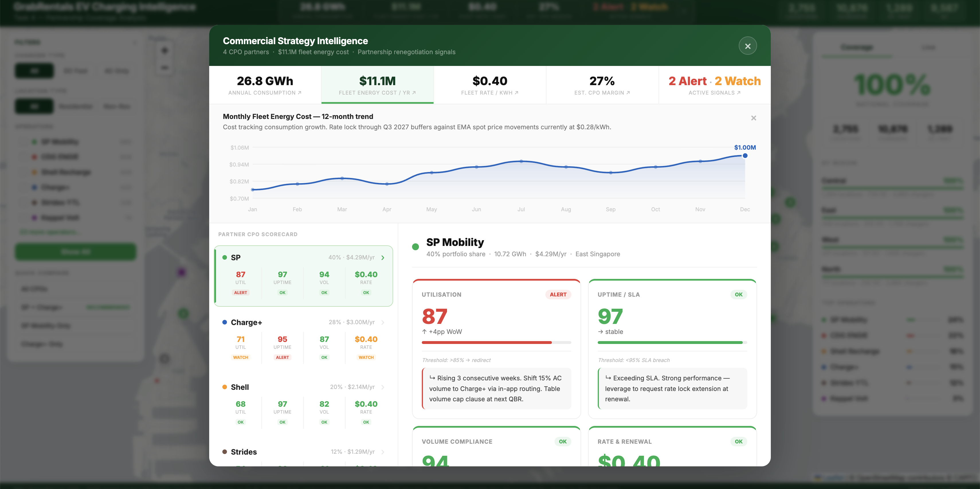This screenshot has width=980, height=489.
Task: Click the Jul data point on trend line
Action: [521, 161]
